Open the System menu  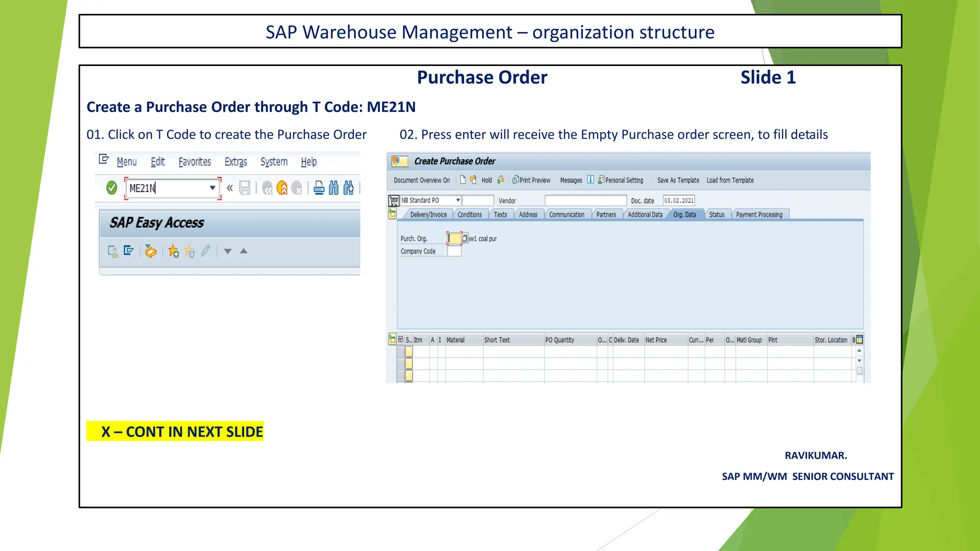(274, 162)
